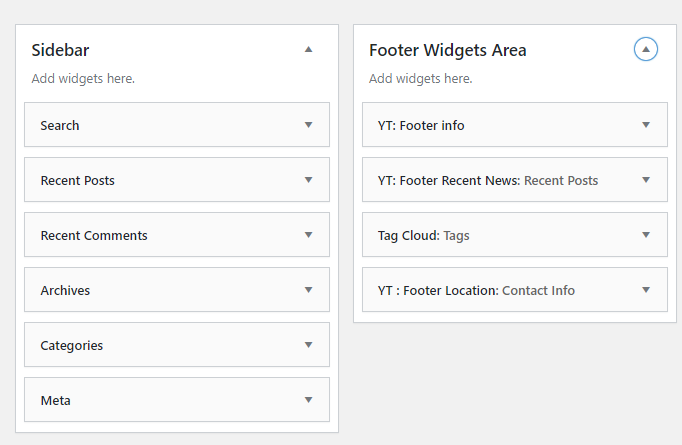Collapse the Sidebar widget area arrow
Image resolution: width=682 pixels, height=445 pixels.
coord(308,48)
